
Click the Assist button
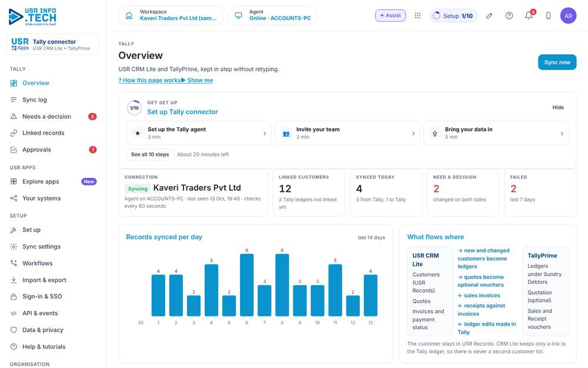390,15
